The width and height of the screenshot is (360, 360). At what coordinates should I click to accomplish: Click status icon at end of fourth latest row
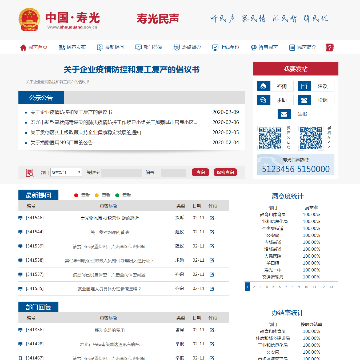(x=212, y=260)
